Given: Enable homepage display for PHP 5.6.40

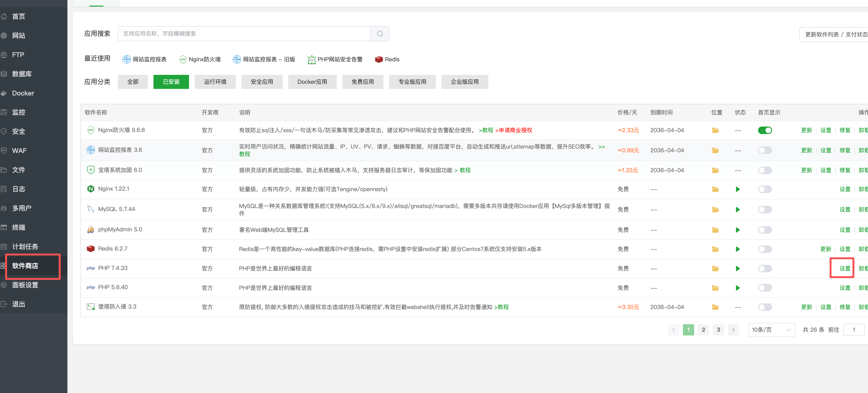Looking at the screenshot, I should (x=765, y=288).
